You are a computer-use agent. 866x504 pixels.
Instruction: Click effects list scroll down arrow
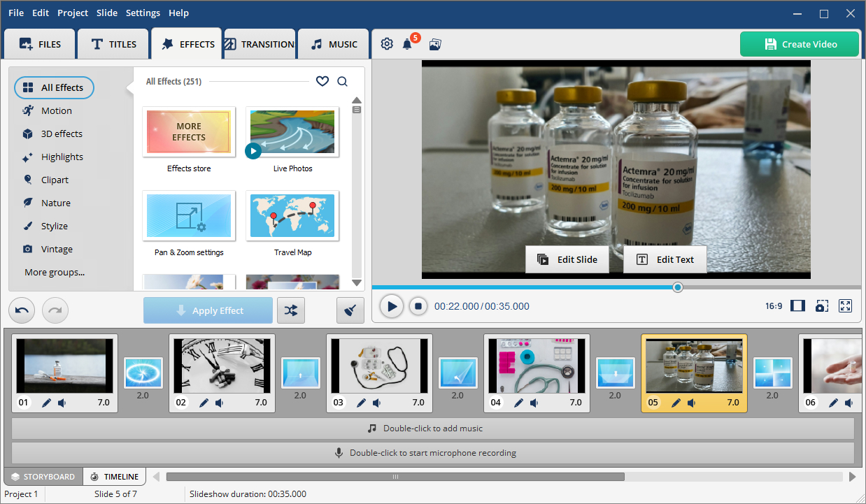pos(357,283)
